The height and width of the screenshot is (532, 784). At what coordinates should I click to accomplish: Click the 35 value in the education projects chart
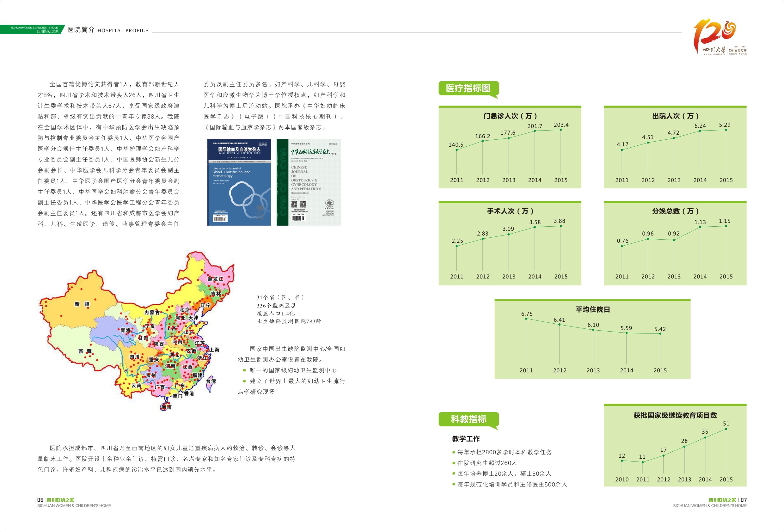[x=705, y=432]
